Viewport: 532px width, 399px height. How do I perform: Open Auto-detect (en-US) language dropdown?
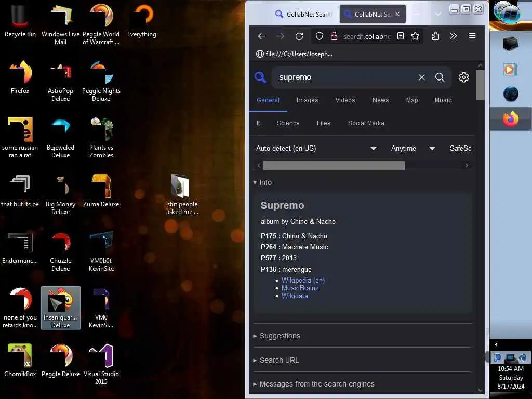coord(316,148)
